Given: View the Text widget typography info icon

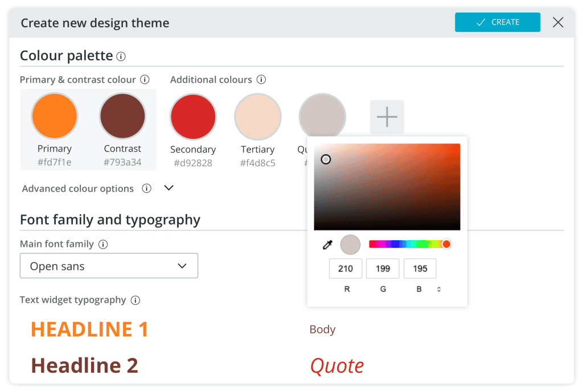Looking at the screenshot, I should pos(136,300).
